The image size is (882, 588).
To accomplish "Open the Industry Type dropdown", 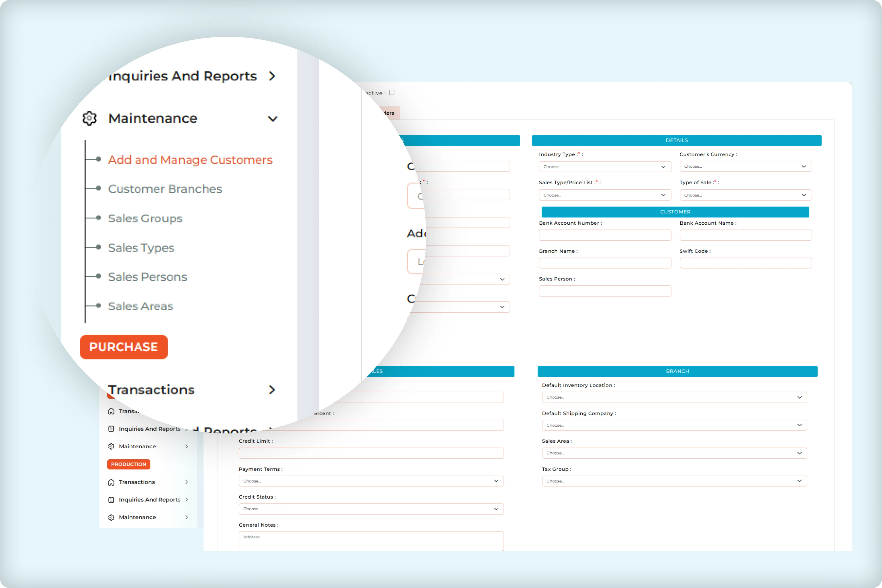I will click(604, 167).
